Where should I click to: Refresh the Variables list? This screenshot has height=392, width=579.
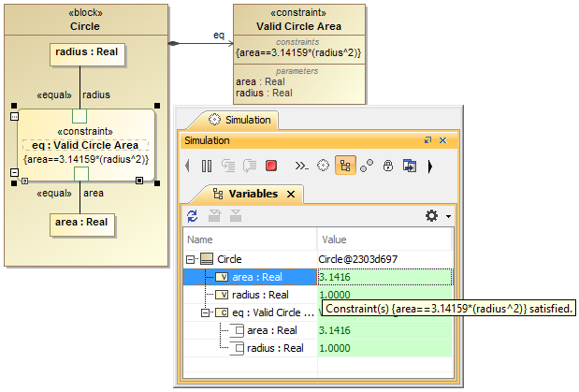click(193, 216)
